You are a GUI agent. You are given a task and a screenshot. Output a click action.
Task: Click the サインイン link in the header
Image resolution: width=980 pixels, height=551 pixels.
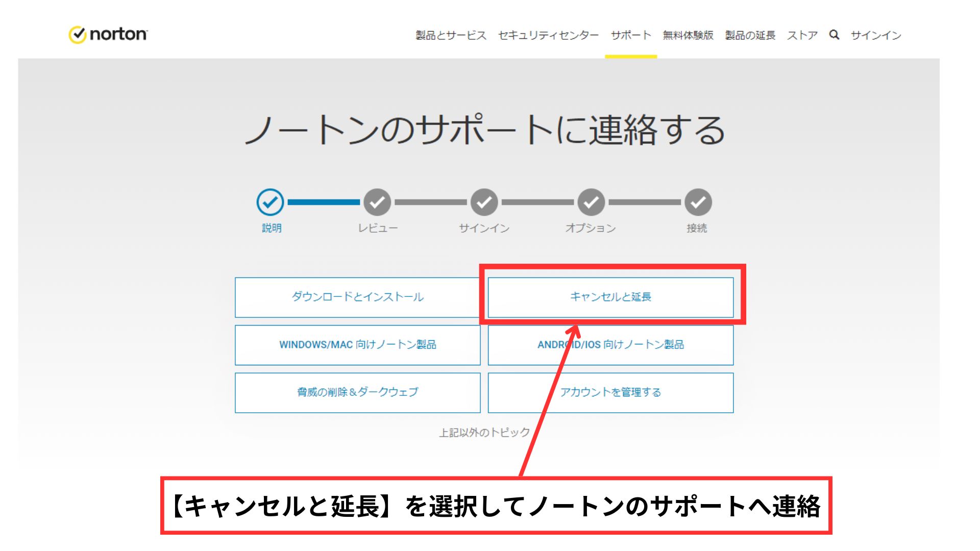click(876, 35)
